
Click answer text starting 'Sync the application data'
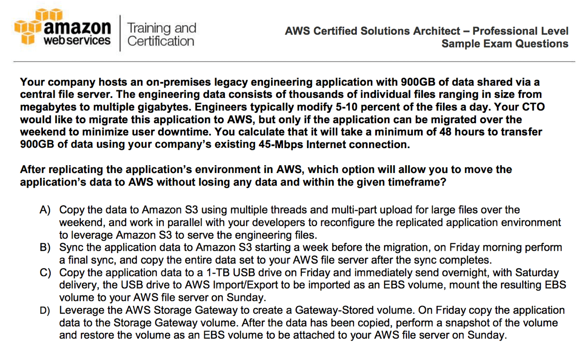310,253
